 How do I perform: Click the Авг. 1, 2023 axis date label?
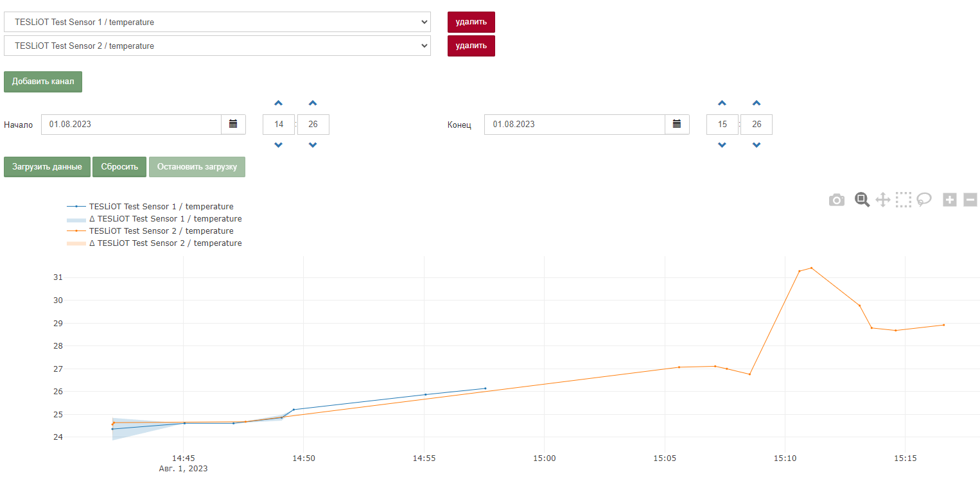pos(183,469)
